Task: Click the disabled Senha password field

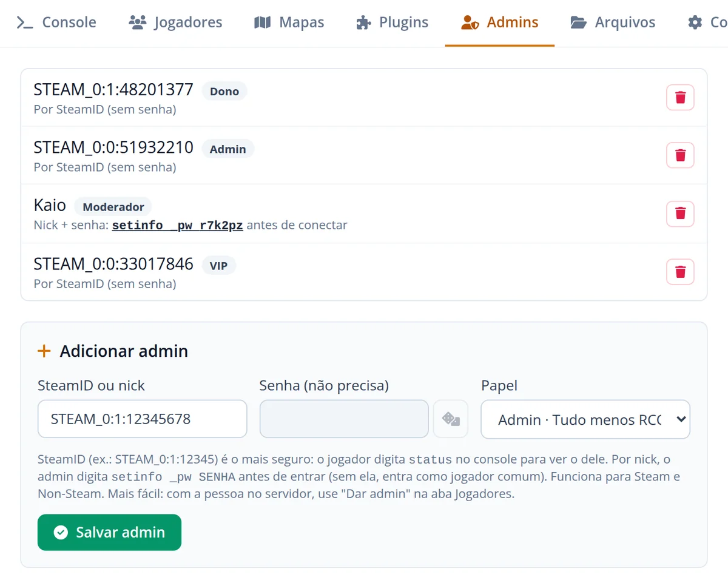Action: pos(344,419)
